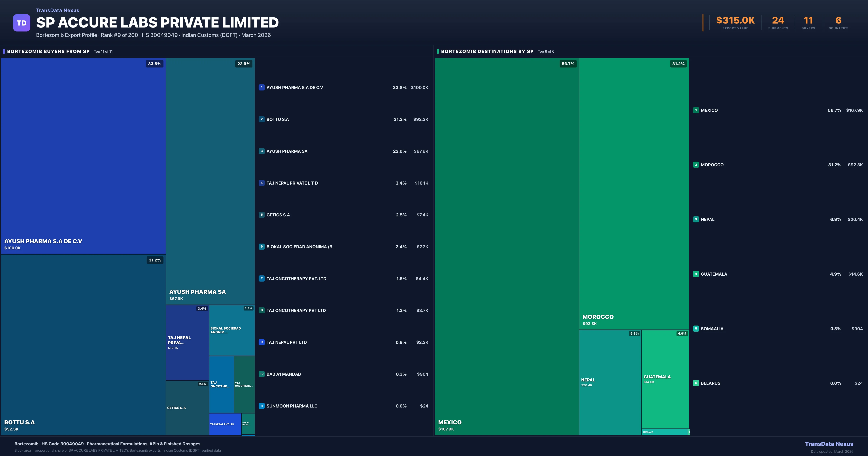Viewport: 868px width, 456px height.
Task: Click rank badge 5 beside GETICS S.A
Action: [x=261, y=215]
